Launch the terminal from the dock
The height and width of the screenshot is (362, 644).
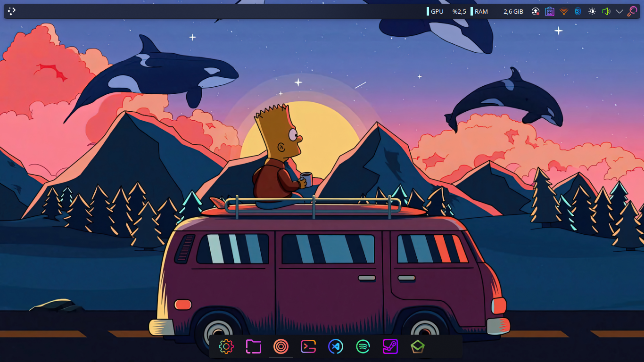click(x=308, y=347)
